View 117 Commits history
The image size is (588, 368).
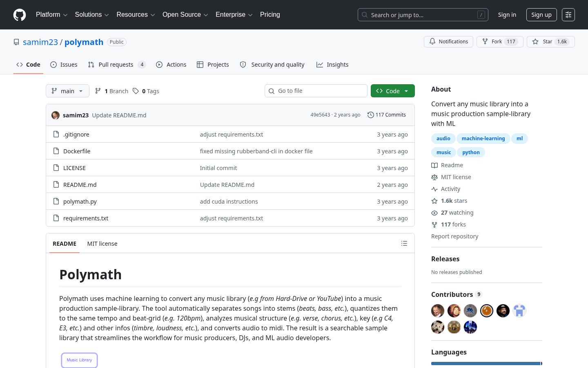pos(387,115)
